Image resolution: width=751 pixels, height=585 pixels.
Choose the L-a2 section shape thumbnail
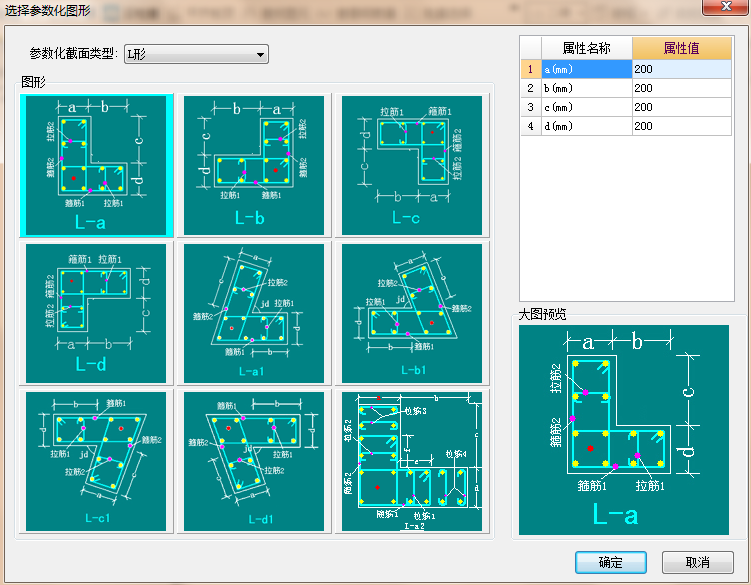(x=412, y=461)
